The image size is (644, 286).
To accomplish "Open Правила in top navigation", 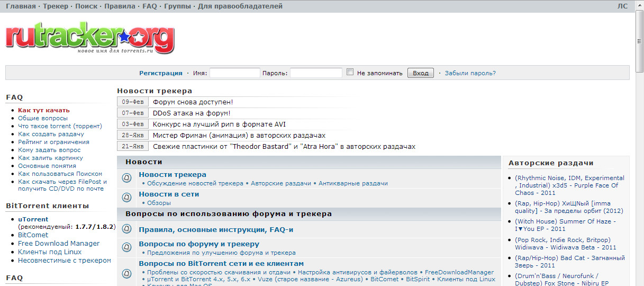I will click(120, 6).
